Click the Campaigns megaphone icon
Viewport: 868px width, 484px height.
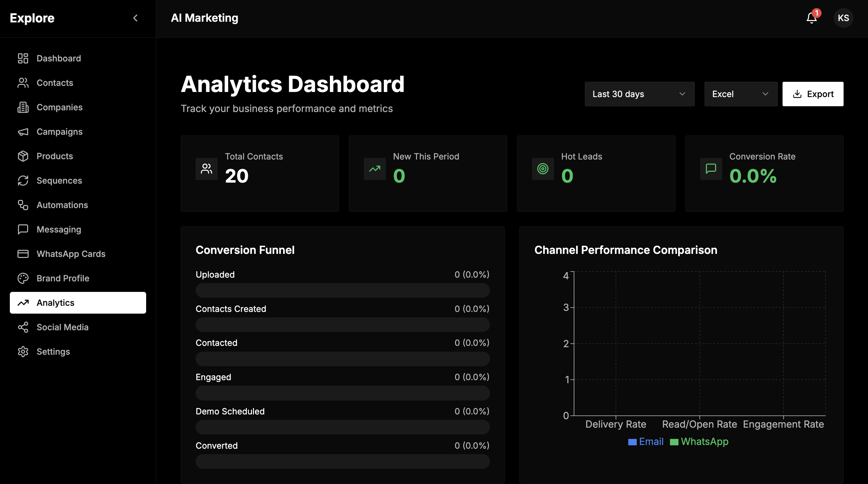[x=23, y=132]
